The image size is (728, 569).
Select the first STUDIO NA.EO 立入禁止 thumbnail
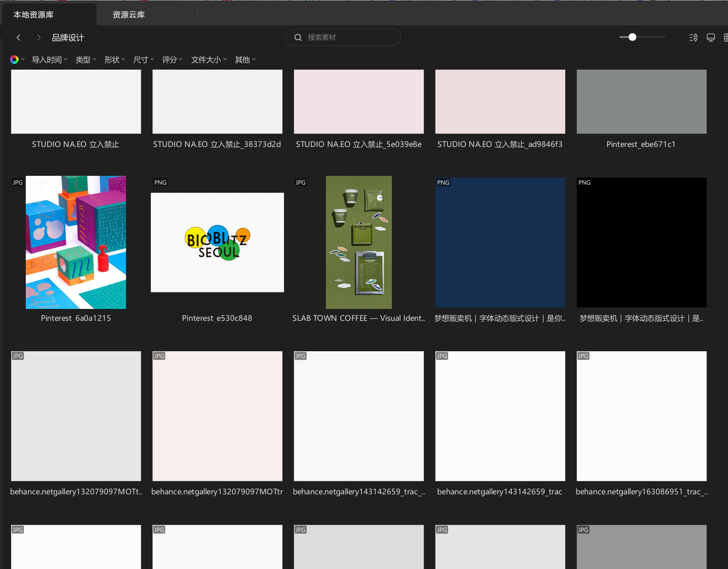pyautogui.click(x=76, y=102)
